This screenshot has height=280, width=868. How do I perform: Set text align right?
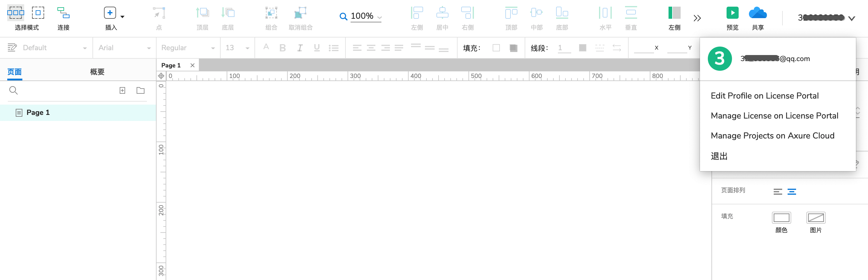385,48
